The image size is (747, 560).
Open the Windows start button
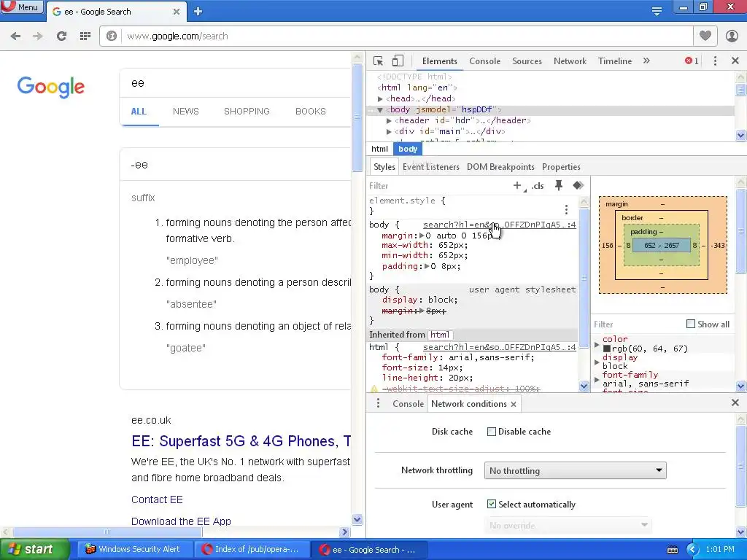coord(34,549)
